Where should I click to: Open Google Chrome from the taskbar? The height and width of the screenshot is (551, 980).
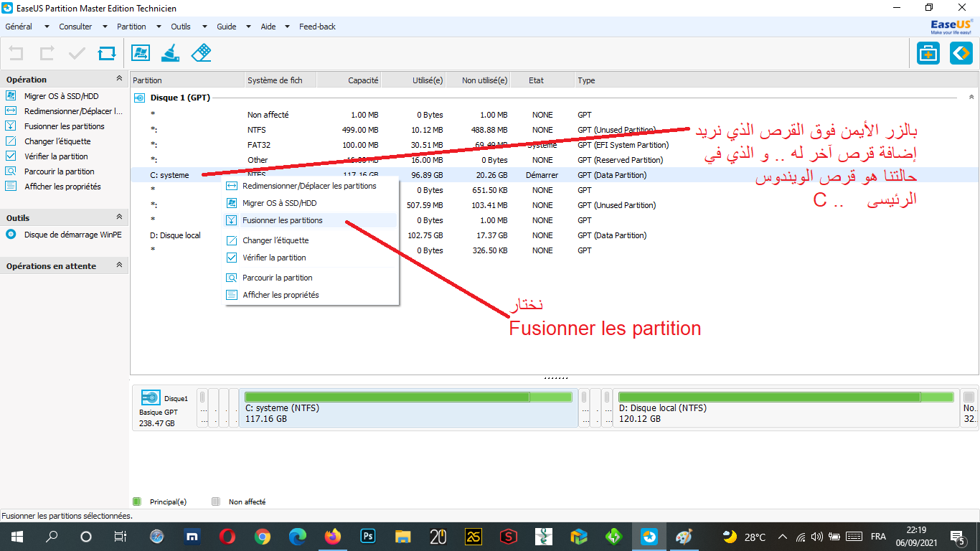263,537
